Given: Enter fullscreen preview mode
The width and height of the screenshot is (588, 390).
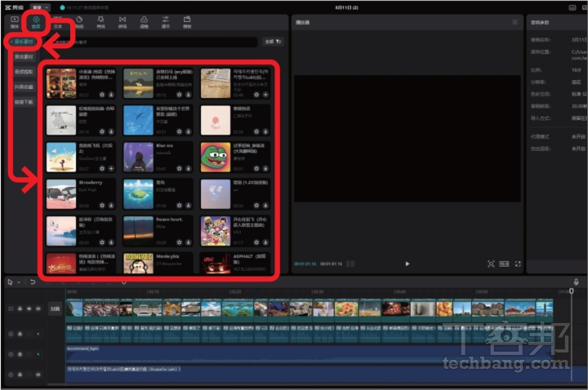Looking at the screenshot, I should click(518, 264).
